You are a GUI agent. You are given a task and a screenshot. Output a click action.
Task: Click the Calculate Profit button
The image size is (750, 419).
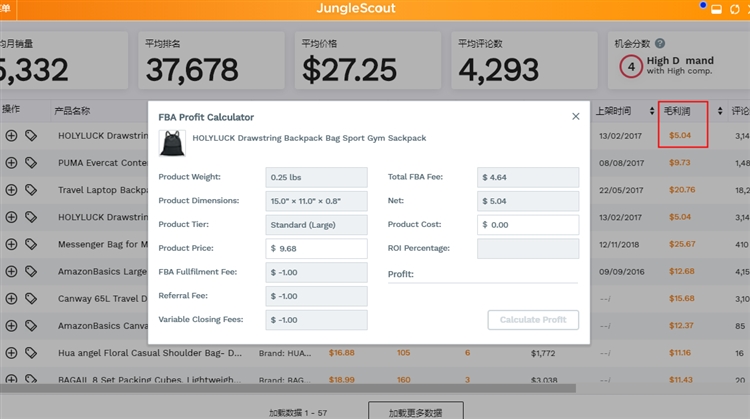point(533,320)
